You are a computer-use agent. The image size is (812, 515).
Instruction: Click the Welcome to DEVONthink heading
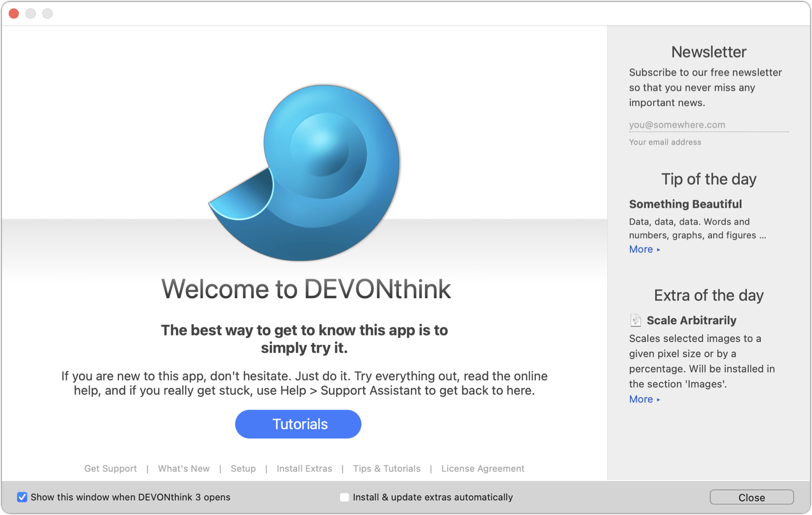(x=306, y=289)
